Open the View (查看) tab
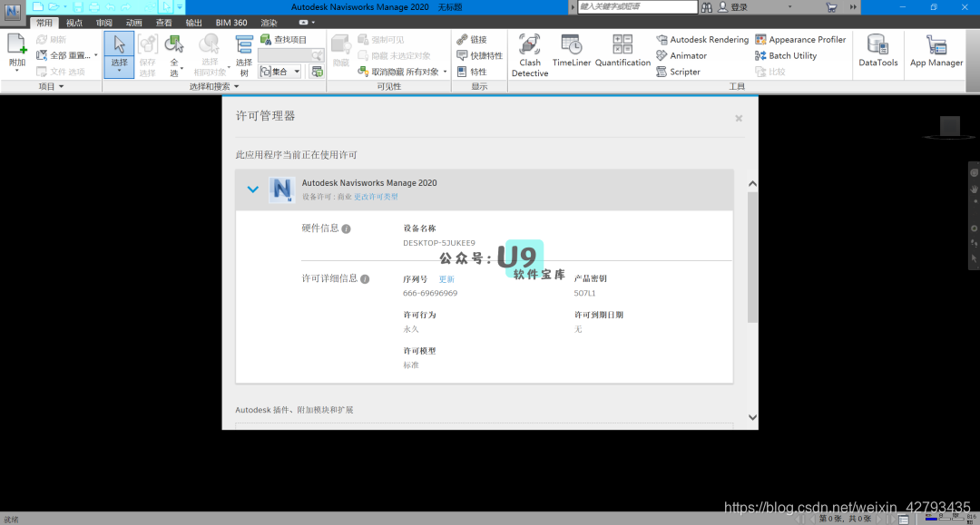Viewport: 980px width, 525px height. [x=163, y=23]
